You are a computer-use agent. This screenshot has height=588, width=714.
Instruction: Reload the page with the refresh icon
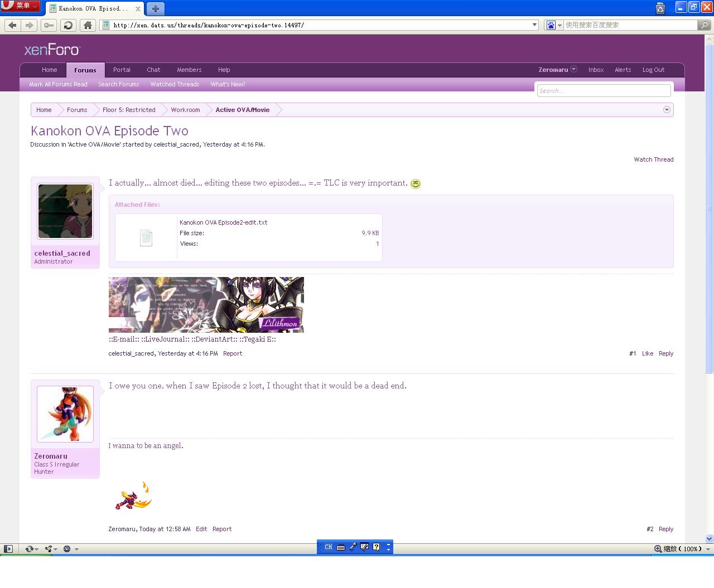point(68,25)
